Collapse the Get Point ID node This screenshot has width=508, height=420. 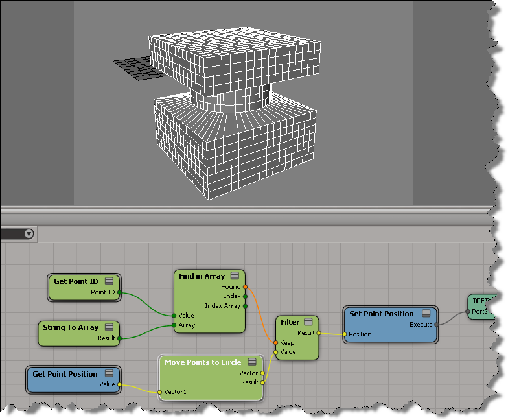pos(109,281)
